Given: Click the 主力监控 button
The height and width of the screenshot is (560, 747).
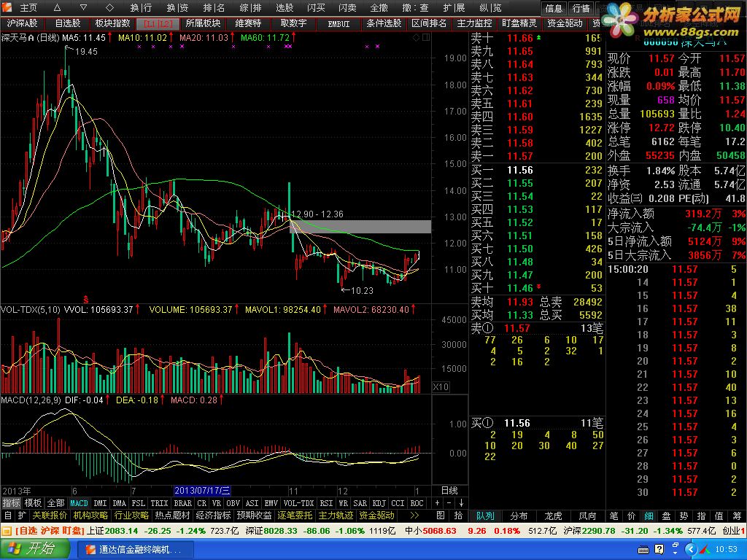Looking at the screenshot, I should tap(474, 23).
